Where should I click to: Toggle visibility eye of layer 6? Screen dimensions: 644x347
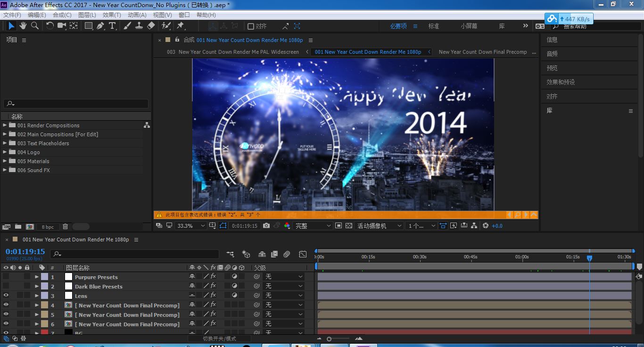[6, 324]
